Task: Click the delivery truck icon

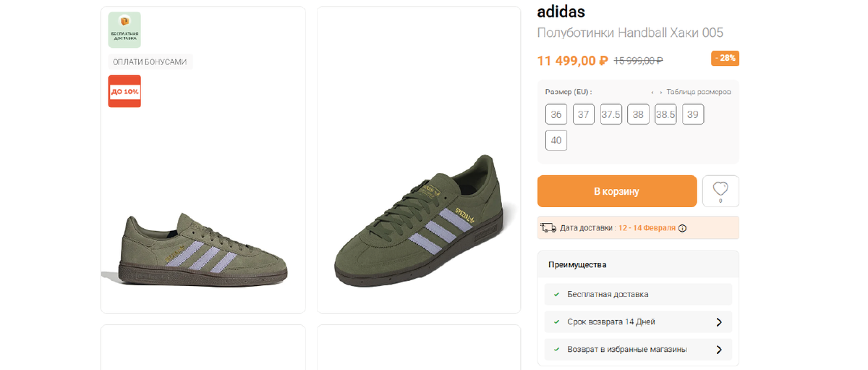Action: click(548, 228)
